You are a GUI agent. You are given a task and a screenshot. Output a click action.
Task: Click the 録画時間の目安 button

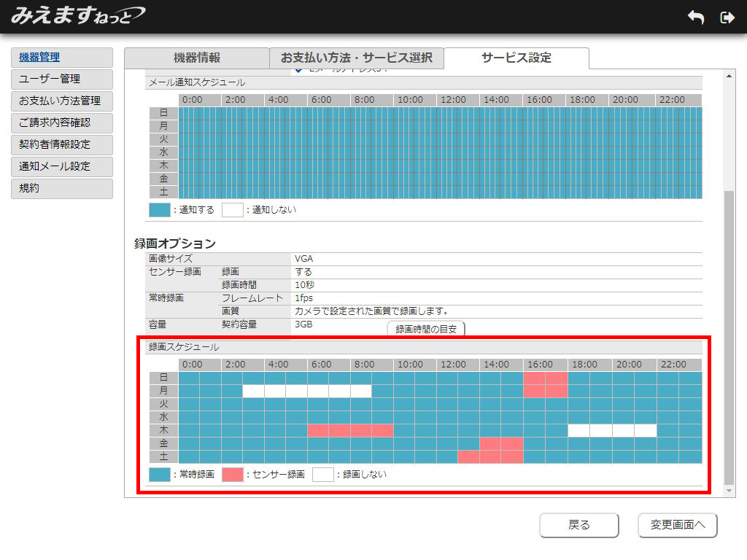click(425, 330)
